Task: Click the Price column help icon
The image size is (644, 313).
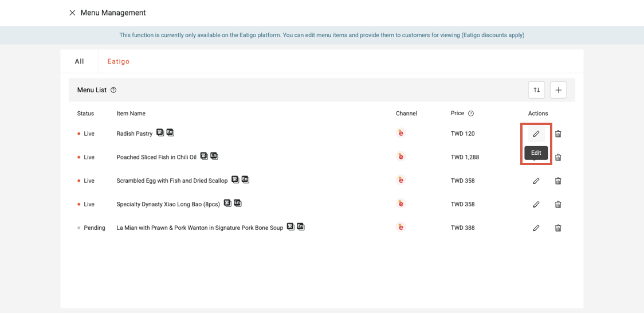Action: point(471,114)
